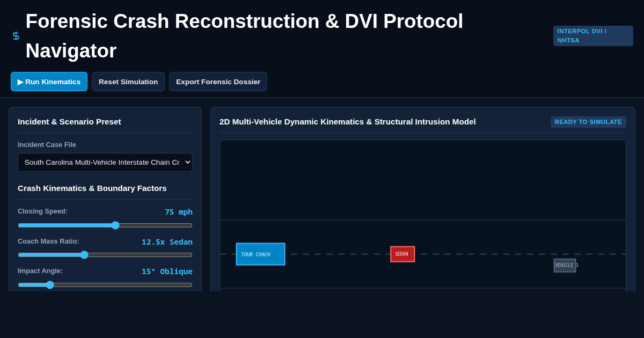Select the red Sedan vehicle block

[402, 254]
